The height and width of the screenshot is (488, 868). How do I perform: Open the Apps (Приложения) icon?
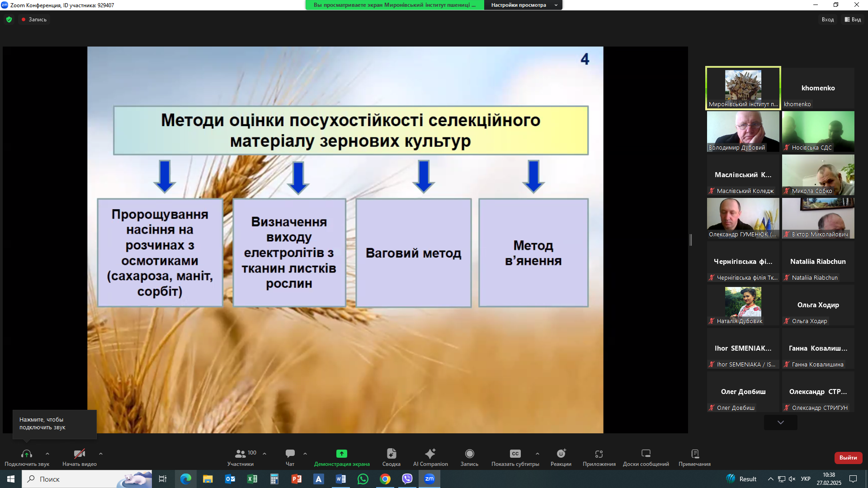click(599, 454)
